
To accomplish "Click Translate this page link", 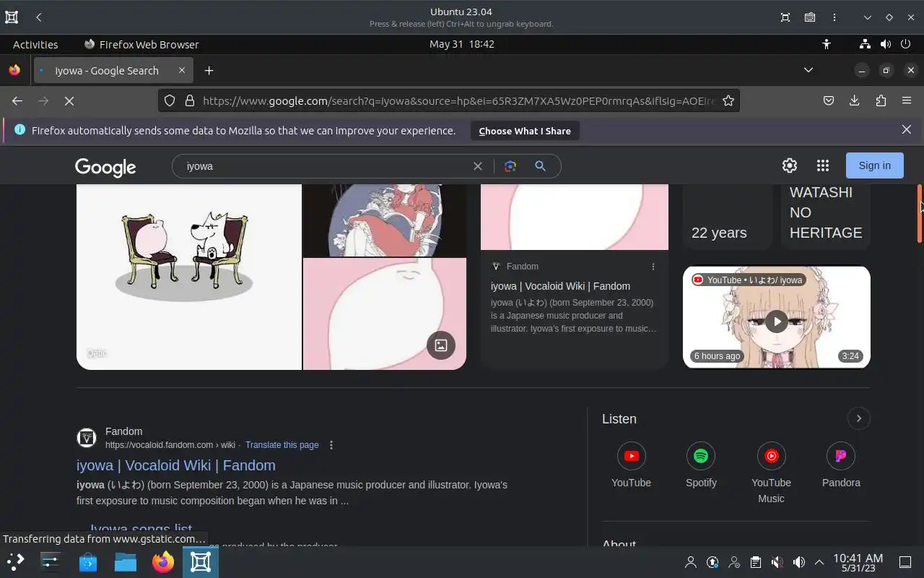I will pyautogui.click(x=282, y=445).
